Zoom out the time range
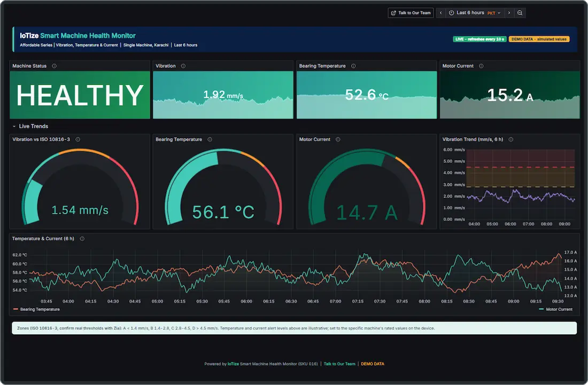Screen dimensions: 588x385 pos(520,13)
